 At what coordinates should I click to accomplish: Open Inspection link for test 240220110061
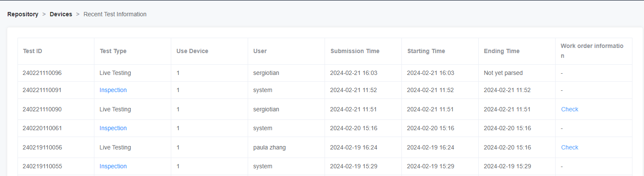[x=113, y=128]
